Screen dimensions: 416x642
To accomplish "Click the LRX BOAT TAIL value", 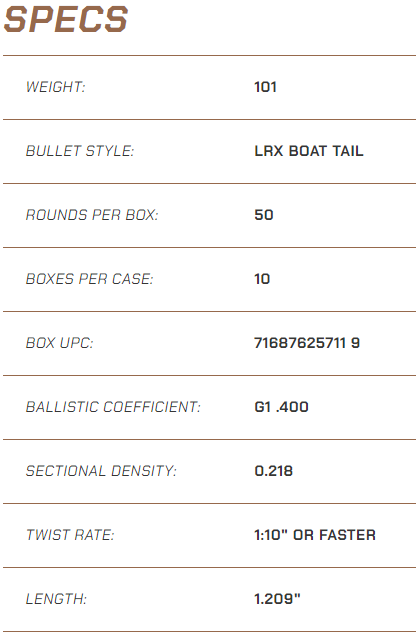I will 309,151.
